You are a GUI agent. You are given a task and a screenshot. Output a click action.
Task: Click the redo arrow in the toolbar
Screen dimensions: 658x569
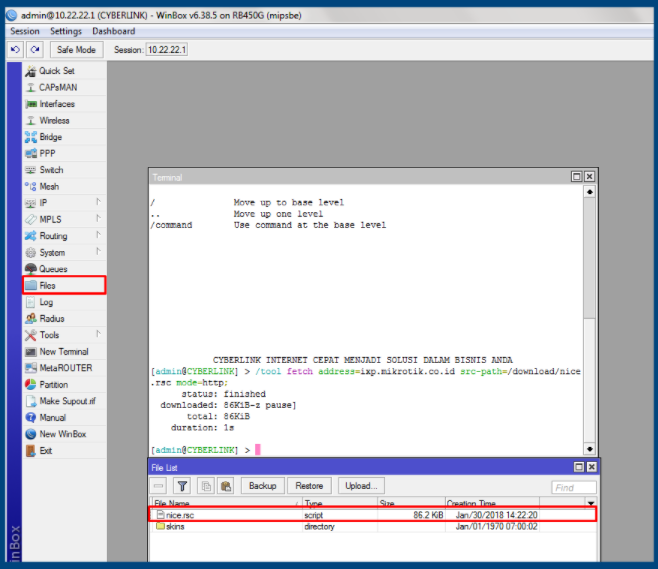pyautogui.click(x=35, y=50)
